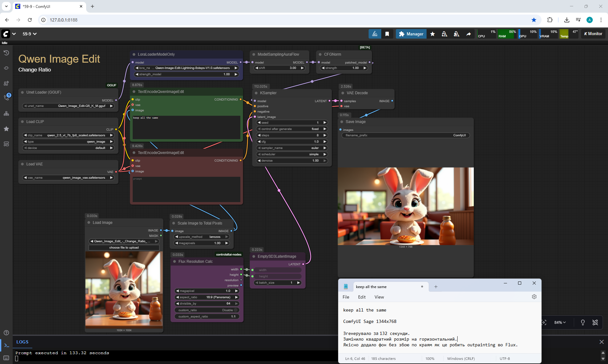Screen dimensions: 608x364
Task: Open the 84% zoom level dropdown
Action: pos(560,322)
